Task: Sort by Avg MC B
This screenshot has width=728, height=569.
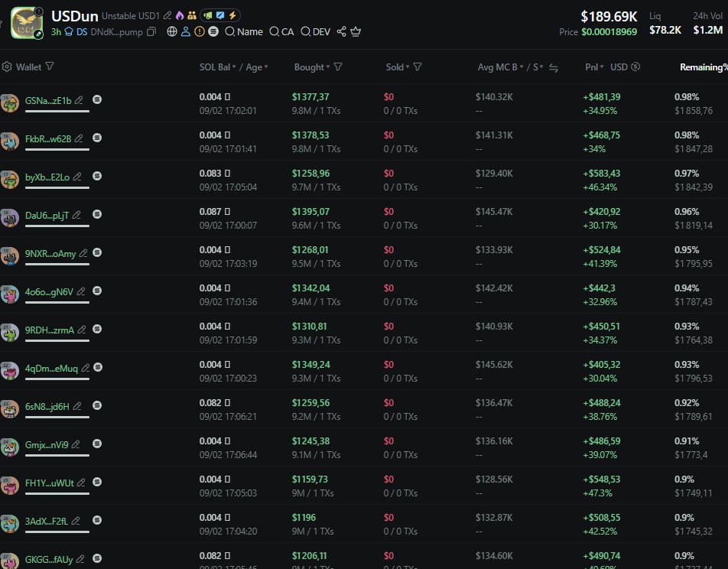Action: [x=500, y=67]
